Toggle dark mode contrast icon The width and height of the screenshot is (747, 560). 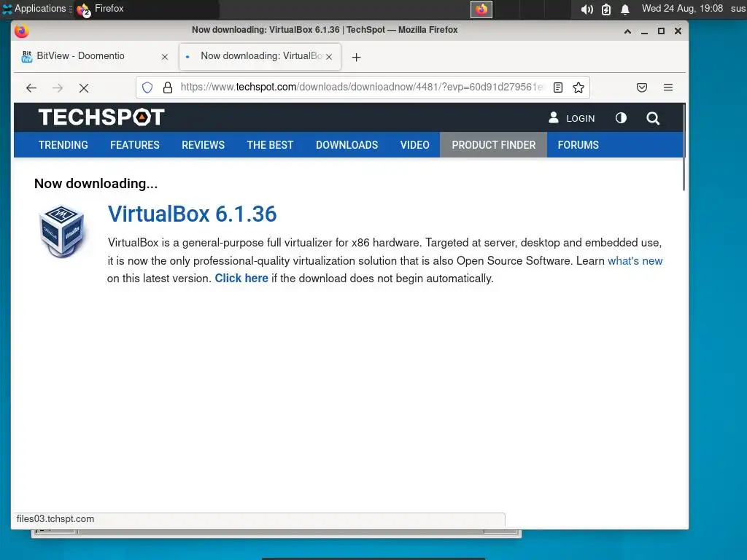[621, 118]
